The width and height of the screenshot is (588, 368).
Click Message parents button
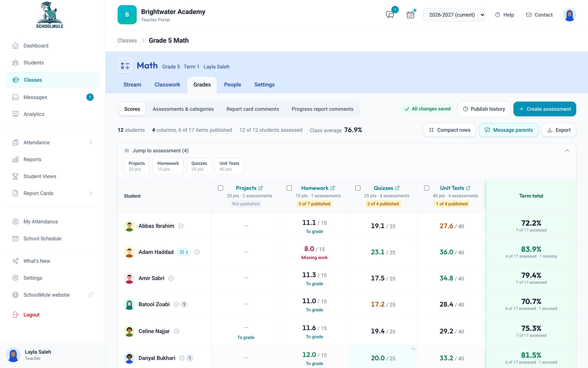tap(509, 130)
